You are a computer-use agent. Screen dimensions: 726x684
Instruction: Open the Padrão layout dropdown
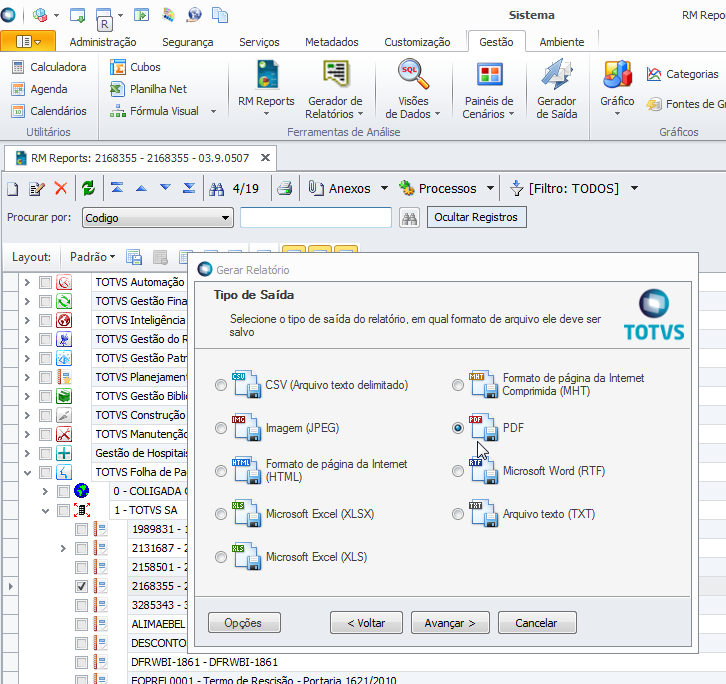click(x=92, y=257)
